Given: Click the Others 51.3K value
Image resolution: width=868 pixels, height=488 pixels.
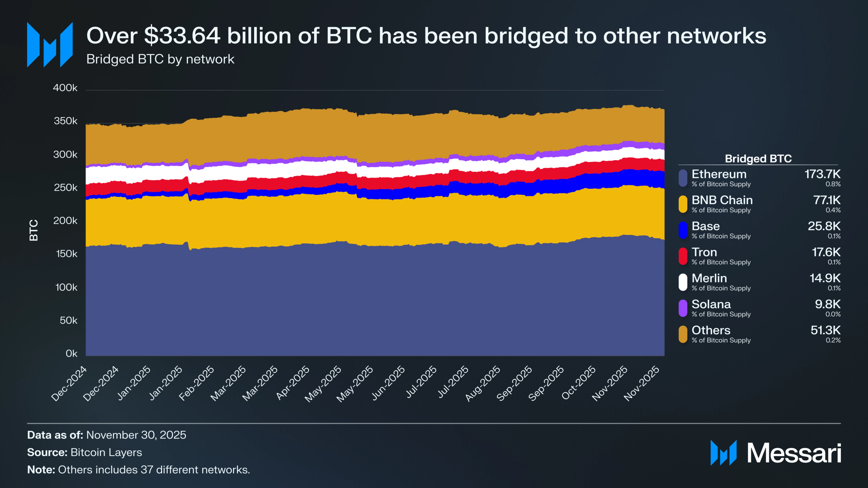Looking at the screenshot, I should coord(825,330).
